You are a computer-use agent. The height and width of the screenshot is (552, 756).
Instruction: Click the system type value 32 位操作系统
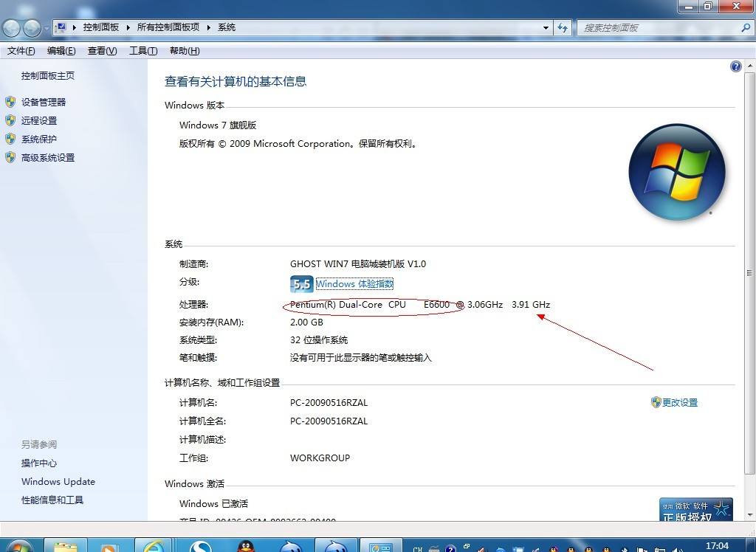[x=319, y=340]
